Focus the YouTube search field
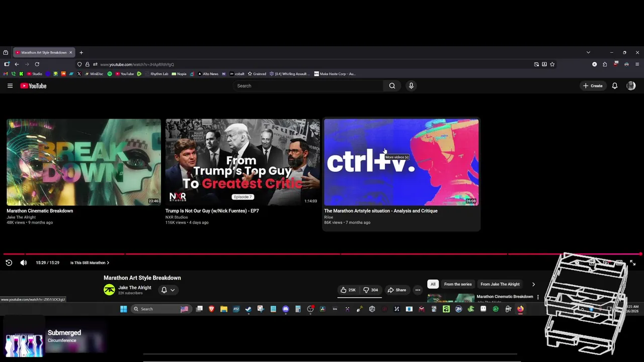 click(x=308, y=86)
